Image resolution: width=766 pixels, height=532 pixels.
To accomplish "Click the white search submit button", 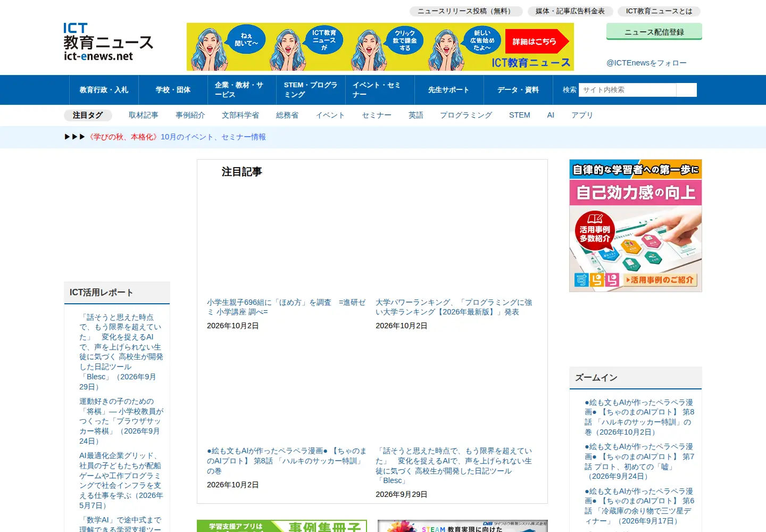I will point(686,90).
